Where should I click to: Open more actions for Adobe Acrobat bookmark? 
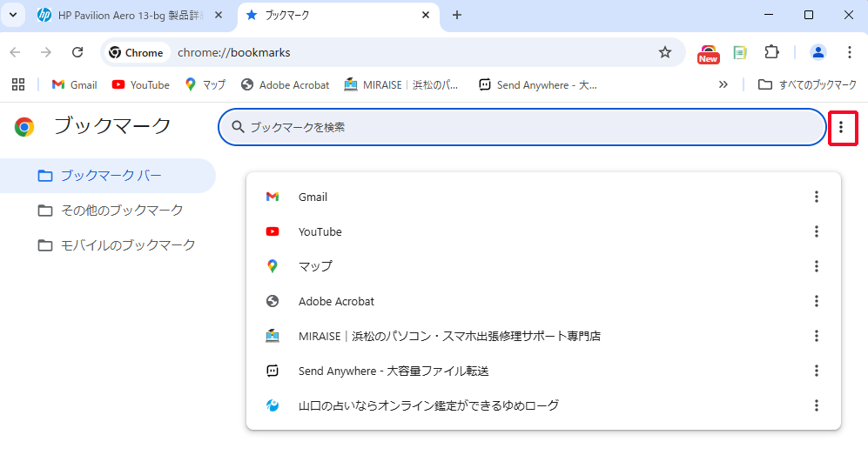tap(816, 301)
